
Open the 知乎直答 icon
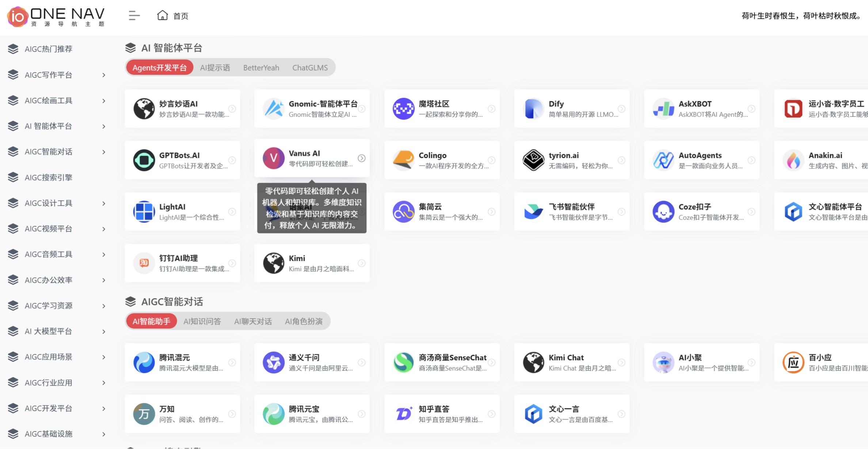click(x=403, y=414)
